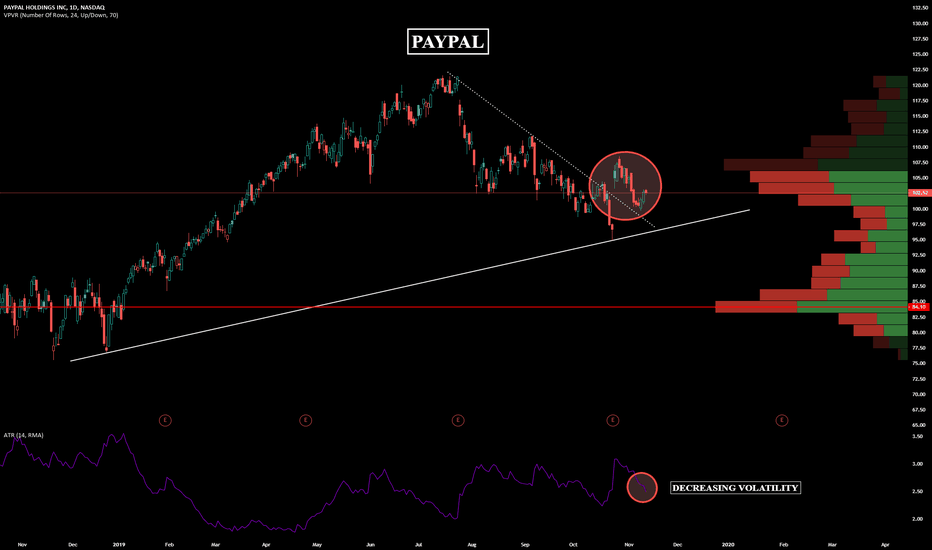Select the large red circle on price chart
This screenshot has height=550, width=932.
click(x=625, y=186)
